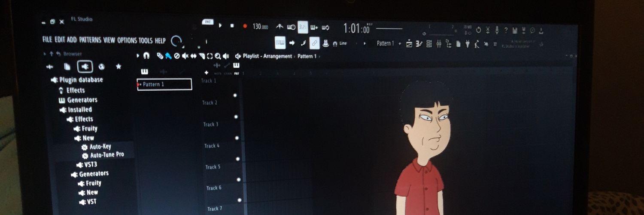Add new pattern with the plus button
Screen dimensions: 644x215
400,43
